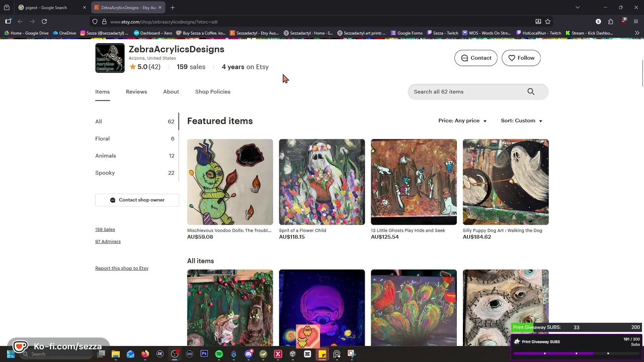Image resolution: width=644 pixels, height=362 pixels.
Task: Open Silly Puppy Dog Art listing thumbnail
Action: coord(506,182)
